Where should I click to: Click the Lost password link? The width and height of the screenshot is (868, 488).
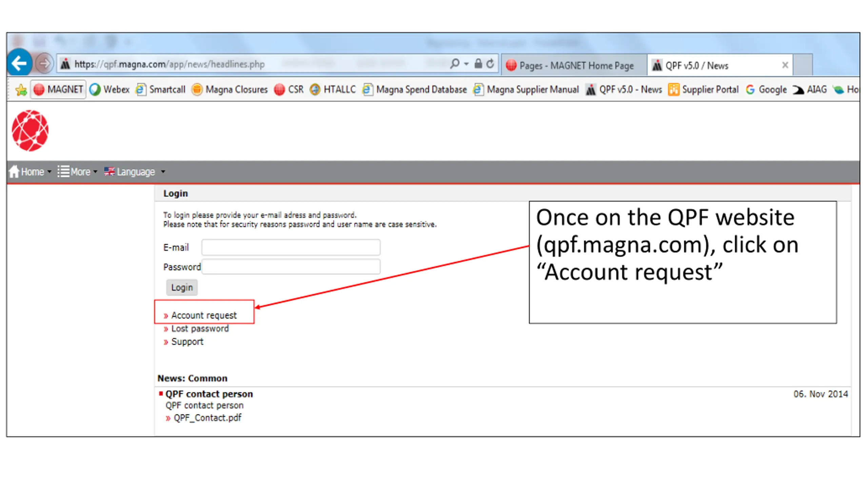click(x=200, y=328)
